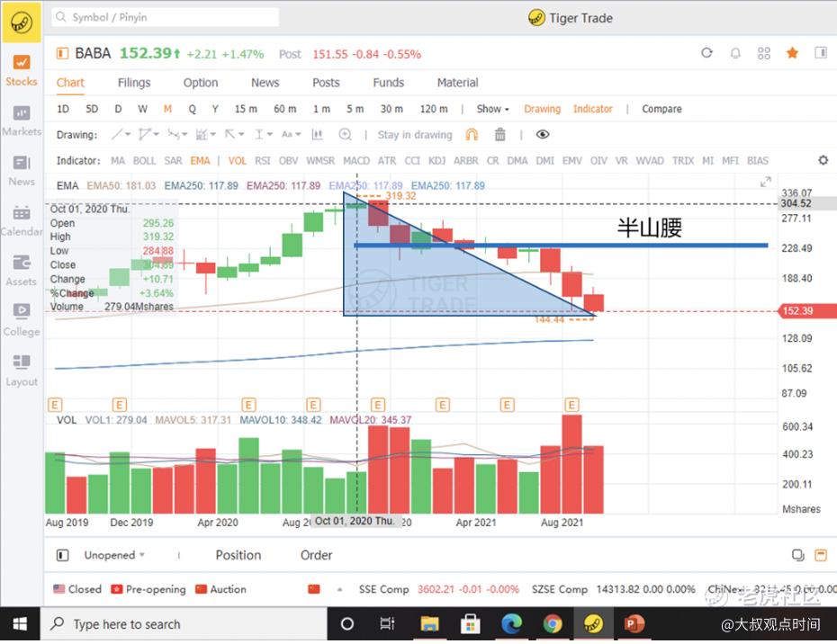The image size is (837, 644).
Task: Open Google Chrome from the taskbar
Action: (x=553, y=623)
